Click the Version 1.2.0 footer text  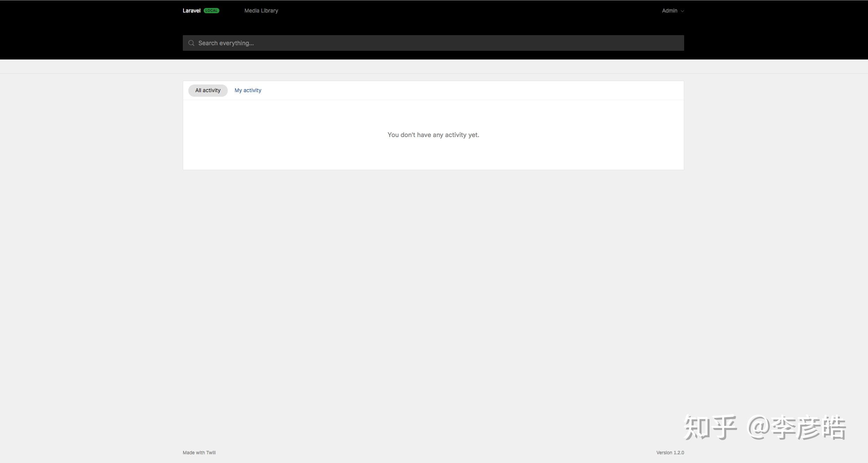point(670,453)
